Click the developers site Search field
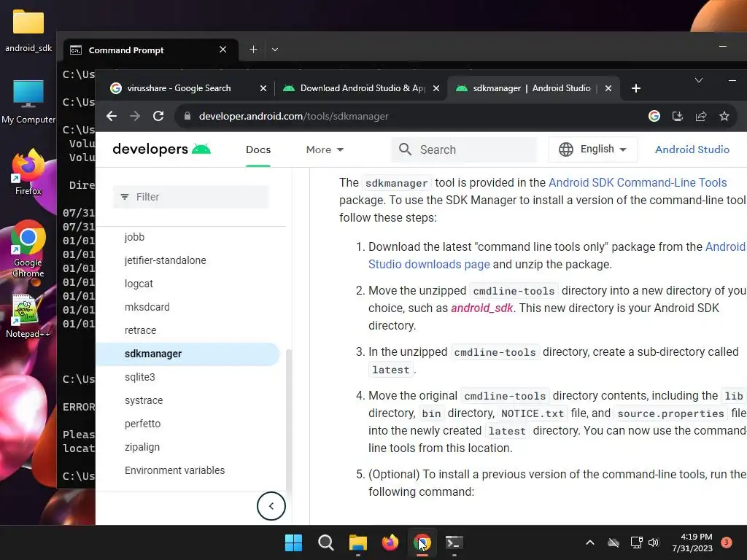 point(463,149)
